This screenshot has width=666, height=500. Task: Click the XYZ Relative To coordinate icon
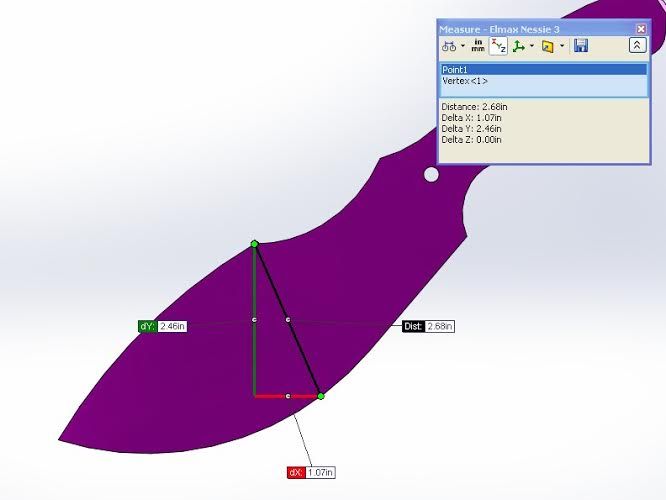519,46
